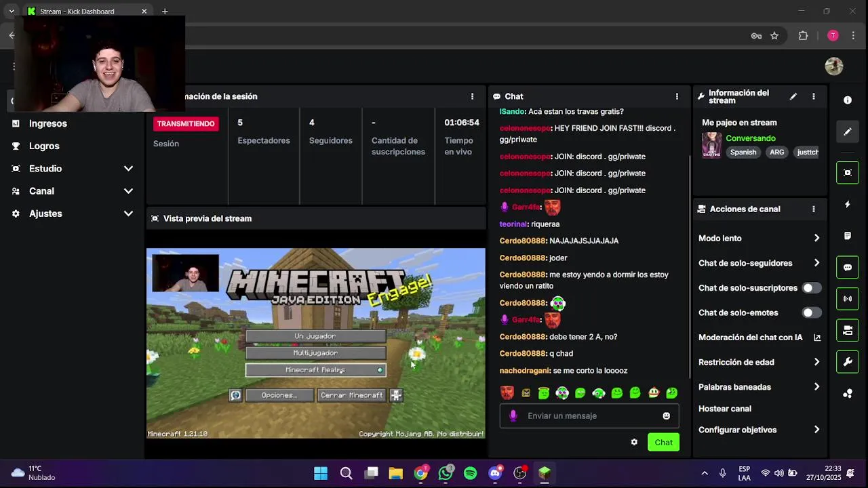Open the Chat panel three-dot menu
The image size is (868, 488).
[x=677, y=96]
